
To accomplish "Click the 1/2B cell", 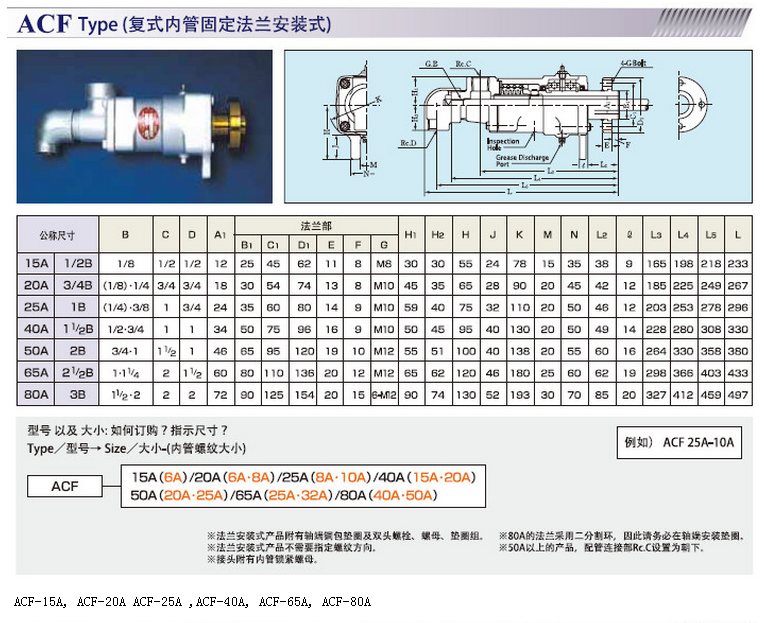I will [x=77, y=264].
